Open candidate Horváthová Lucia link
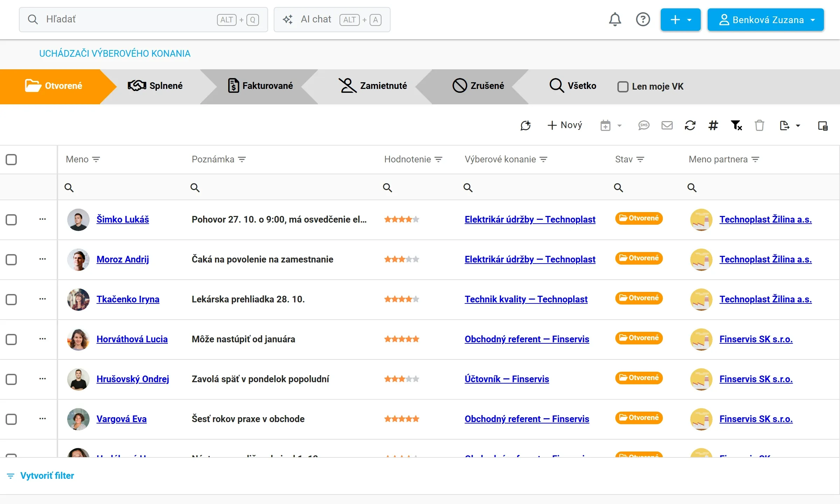The width and height of the screenshot is (840, 504). click(x=132, y=339)
